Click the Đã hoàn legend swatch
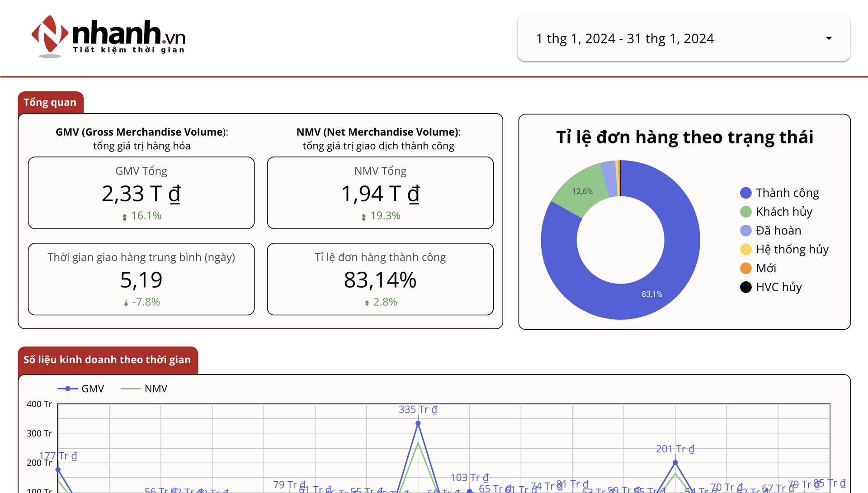This screenshot has height=493, width=868. pyautogui.click(x=745, y=231)
